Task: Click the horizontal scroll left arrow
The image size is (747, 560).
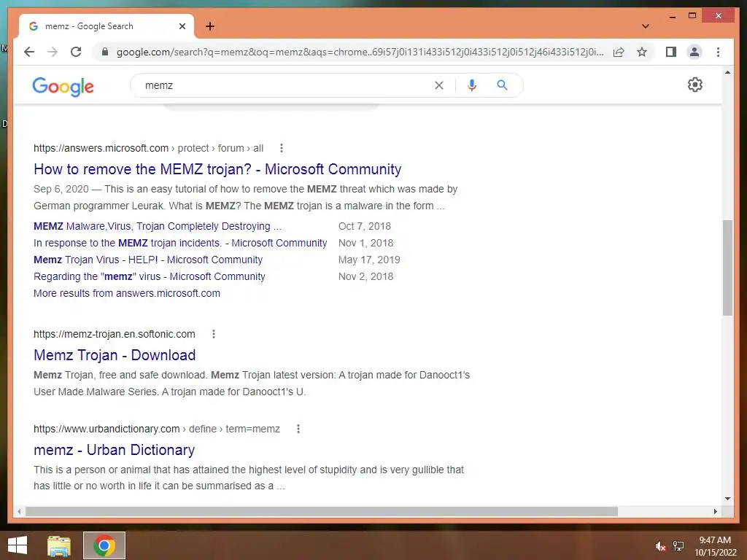Action: [18, 511]
